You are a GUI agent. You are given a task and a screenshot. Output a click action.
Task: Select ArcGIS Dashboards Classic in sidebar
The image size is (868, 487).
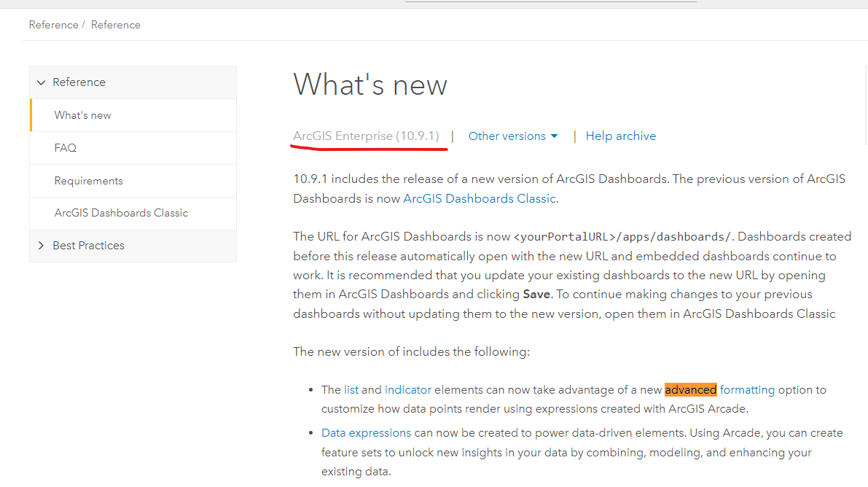[121, 213]
